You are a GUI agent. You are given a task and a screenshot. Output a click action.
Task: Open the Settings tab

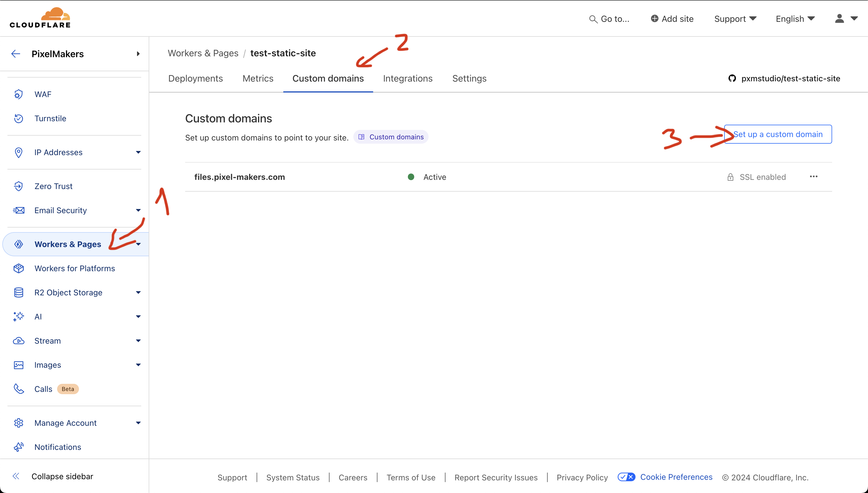pos(469,78)
